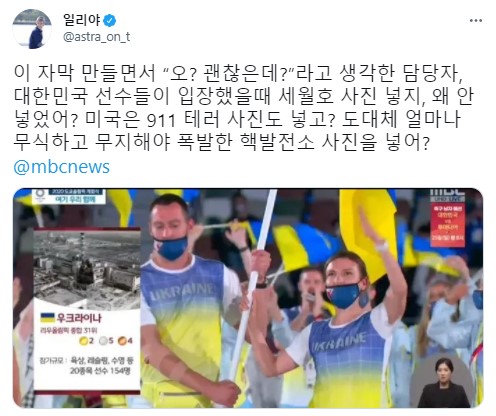
Task: Click the 여기 우리 함께 caption banner
Action: [x=77, y=200]
